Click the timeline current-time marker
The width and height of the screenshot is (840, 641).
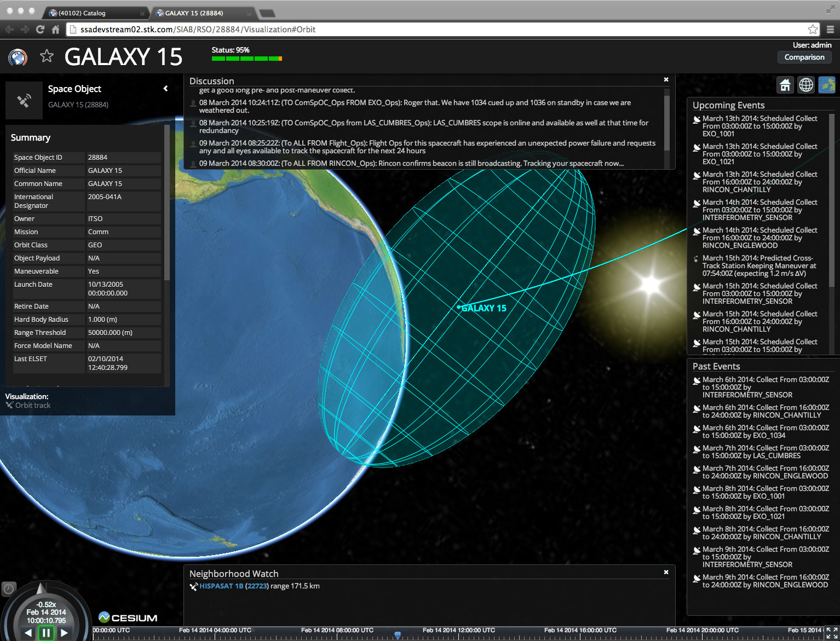(398, 635)
